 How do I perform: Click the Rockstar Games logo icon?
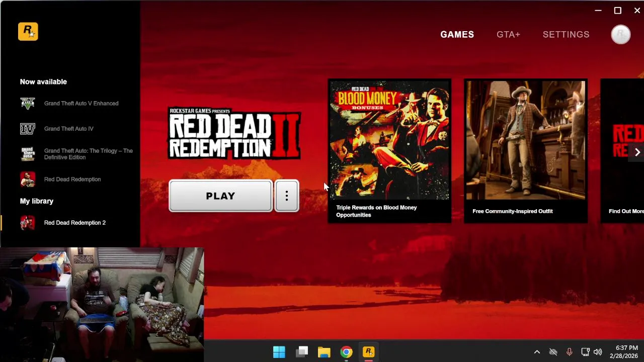(x=28, y=32)
